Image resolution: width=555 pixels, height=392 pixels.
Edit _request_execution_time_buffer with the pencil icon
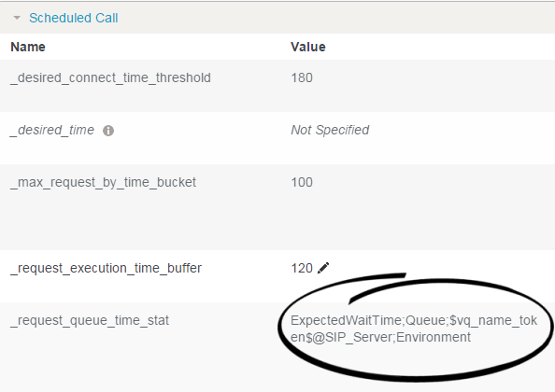tap(323, 268)
